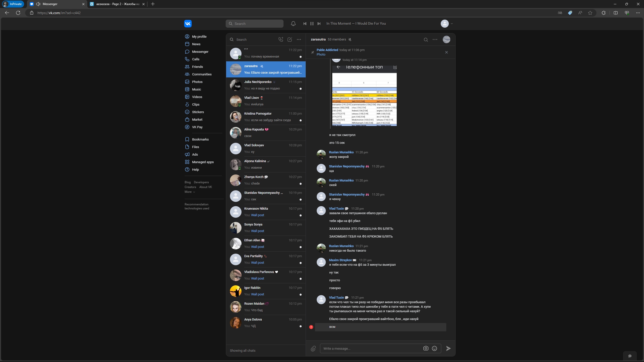This screenshot has width=644, height=362.
Task: Pause the currently playing track
Action: pos(312,23)
